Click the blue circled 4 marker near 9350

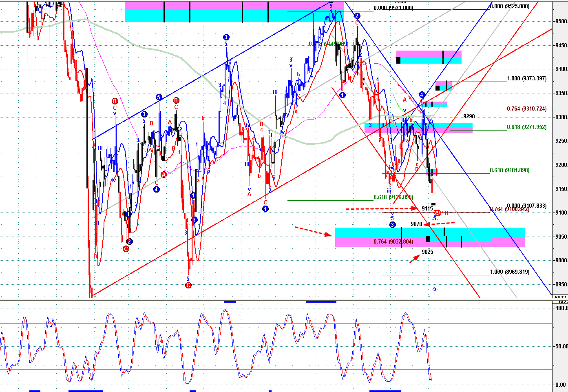pos(422,95)
